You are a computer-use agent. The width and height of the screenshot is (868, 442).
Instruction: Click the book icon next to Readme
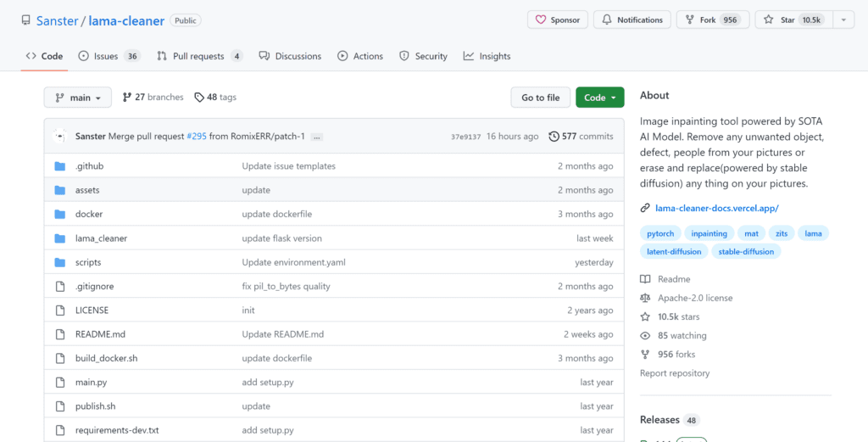click(x=645, y=279)
